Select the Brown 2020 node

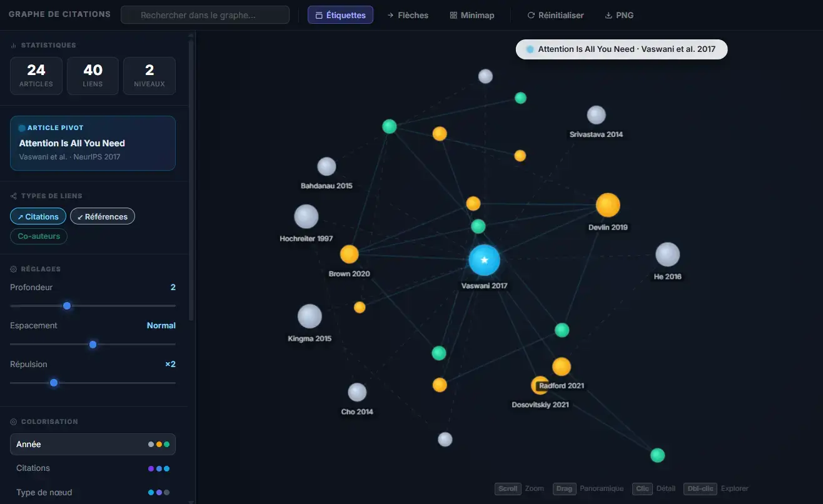point(349,254)
